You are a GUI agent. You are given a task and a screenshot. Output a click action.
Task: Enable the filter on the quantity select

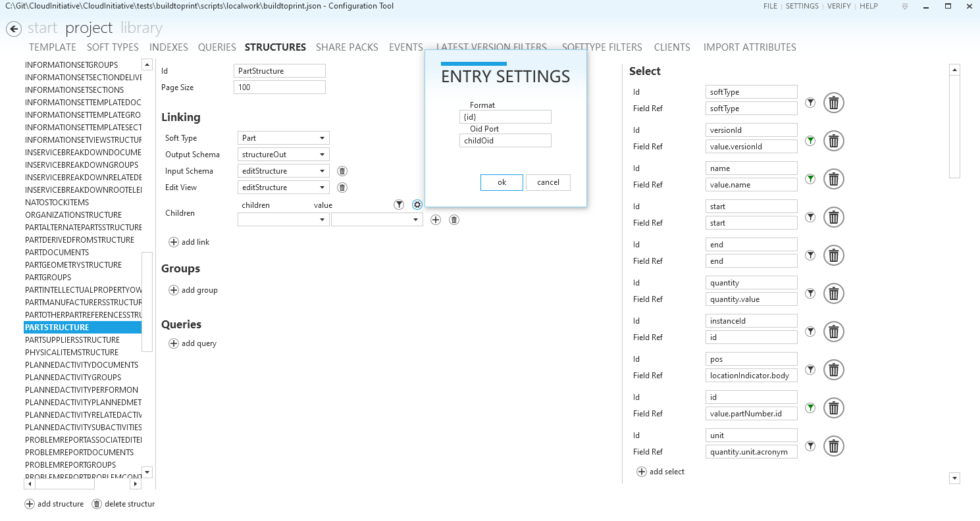click(810, 293)
